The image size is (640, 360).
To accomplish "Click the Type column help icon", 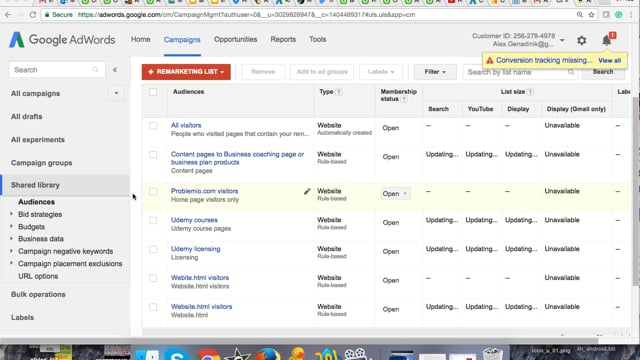I will [339, 92].
